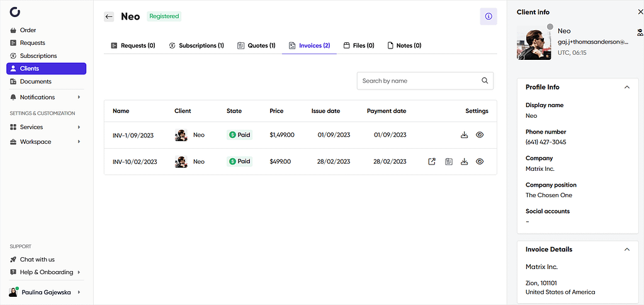Expand the Workspace submenu arrow
The height and width of the screenshot is (305, 644).
[x=79, y=142]
